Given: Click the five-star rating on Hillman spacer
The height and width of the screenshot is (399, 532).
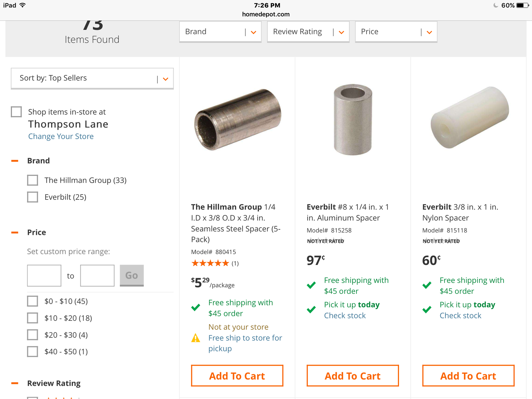Looking at the screenshot, I should point(210,263).
